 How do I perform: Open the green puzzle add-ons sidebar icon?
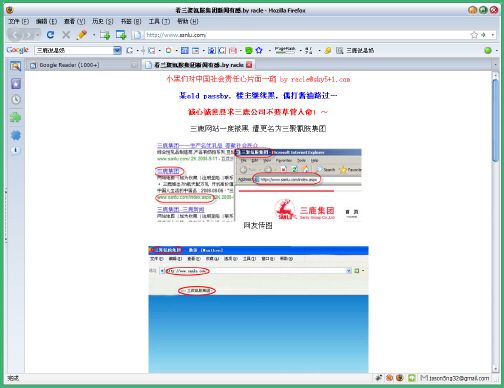15,117
